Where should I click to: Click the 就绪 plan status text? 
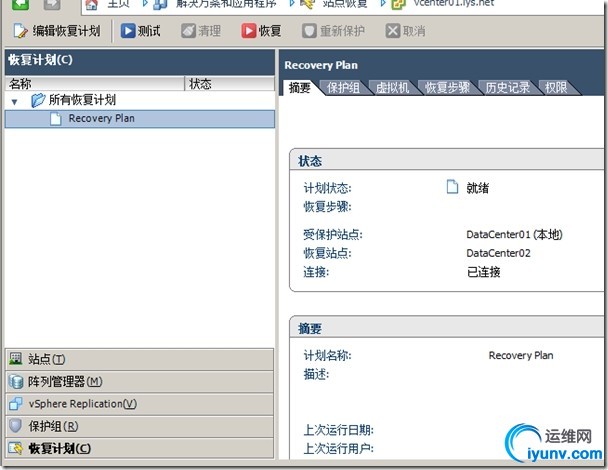(478, 188)
